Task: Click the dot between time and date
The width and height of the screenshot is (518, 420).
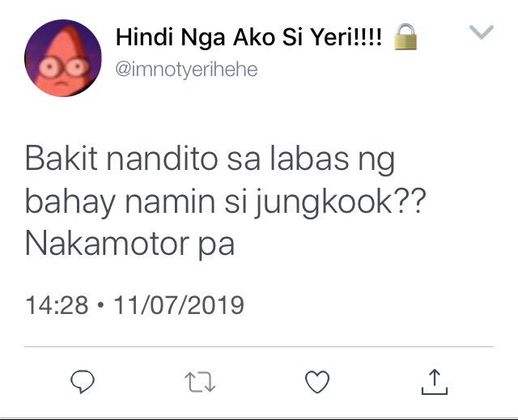Action: point(100,304)
